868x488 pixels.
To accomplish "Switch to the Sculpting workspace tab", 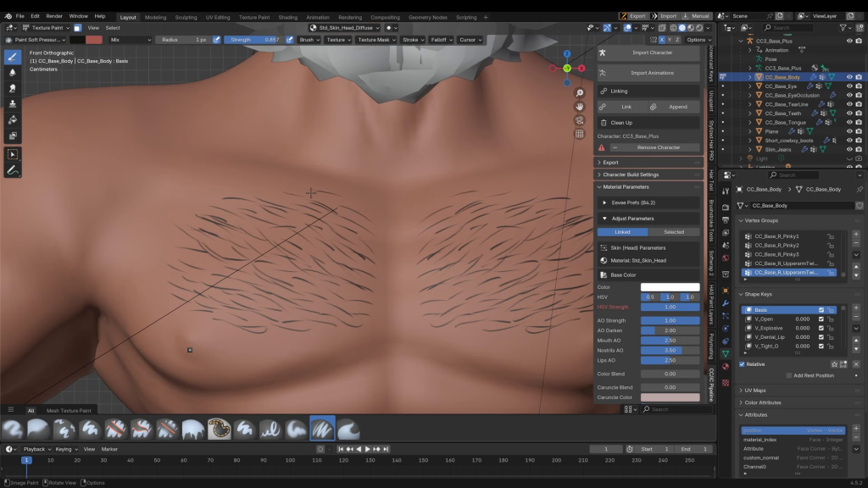I will [186, 17].
